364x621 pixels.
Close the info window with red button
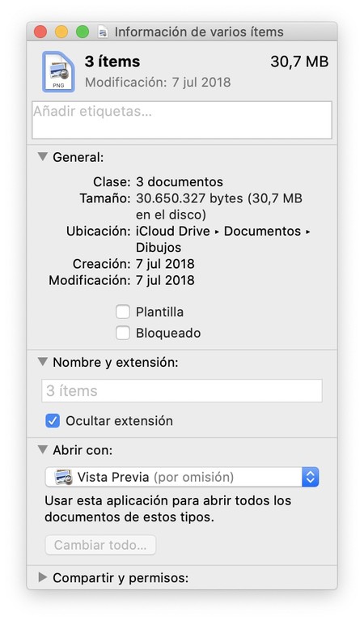click(40, 32)
